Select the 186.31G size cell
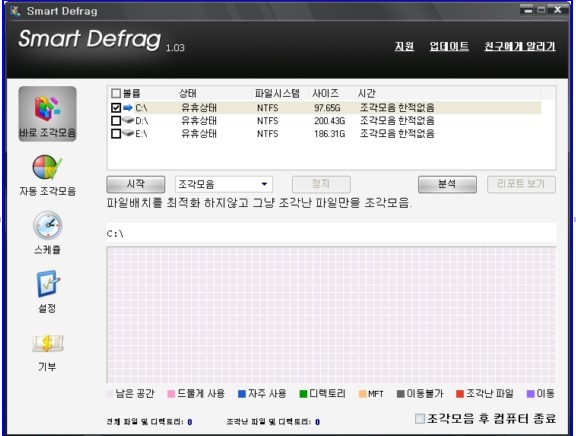Viewport: 576px width, 436px height. pos(330,134)
